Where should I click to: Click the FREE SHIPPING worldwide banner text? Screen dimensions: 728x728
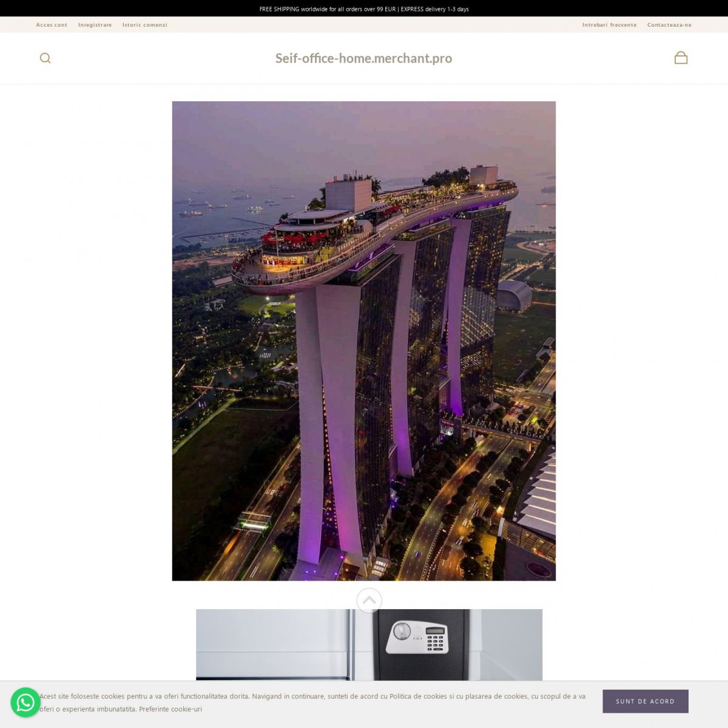tap(364, 9)
